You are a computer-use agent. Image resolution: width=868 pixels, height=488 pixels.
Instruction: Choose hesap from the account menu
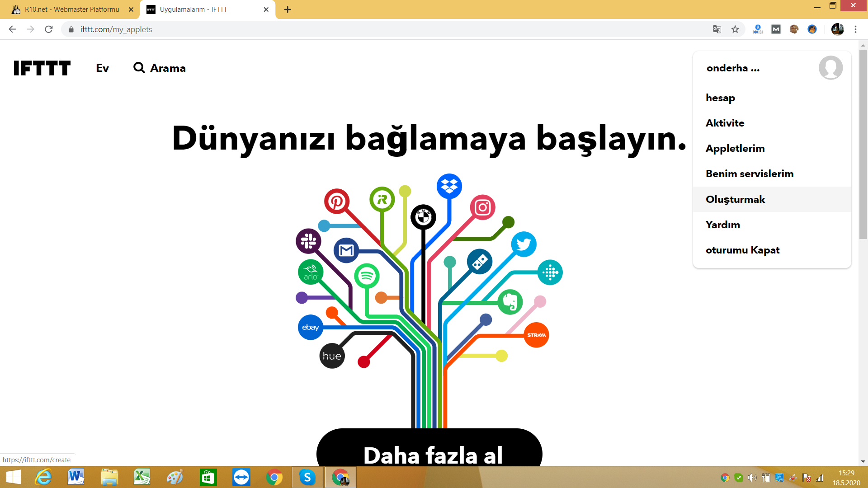[772, 98]
